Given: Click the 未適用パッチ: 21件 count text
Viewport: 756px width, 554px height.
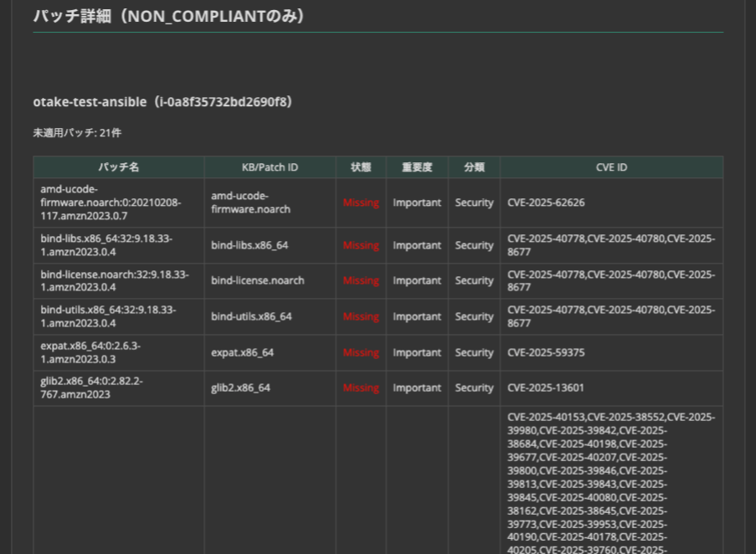Looking at the screenshot, I should pyautogui.click(x=77, y=133).
